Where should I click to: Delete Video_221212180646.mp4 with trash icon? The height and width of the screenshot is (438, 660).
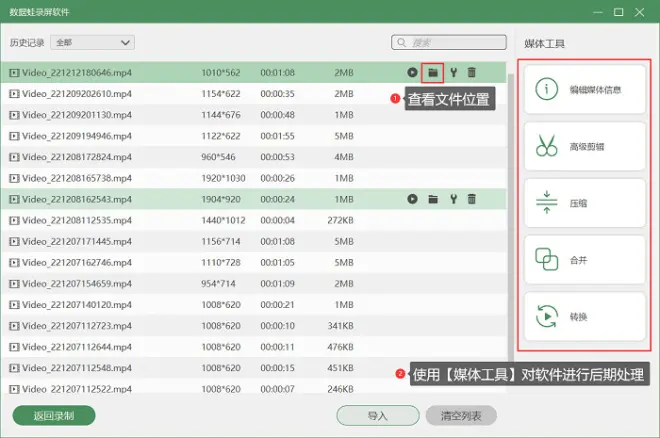(x=471, y=73)
